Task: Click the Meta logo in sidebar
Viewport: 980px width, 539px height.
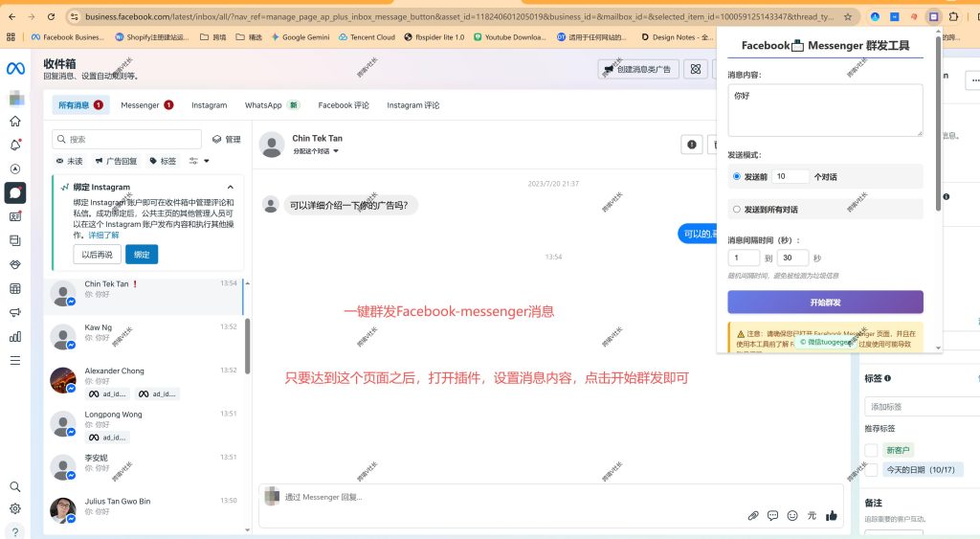Action: pos(15,68)
